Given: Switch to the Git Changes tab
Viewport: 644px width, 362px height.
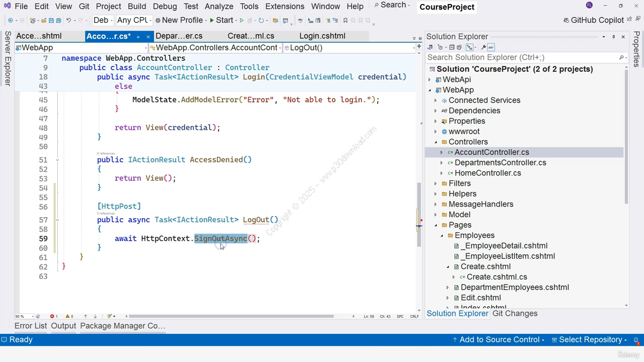Looking at the screenshot, I should pos(515,313).
